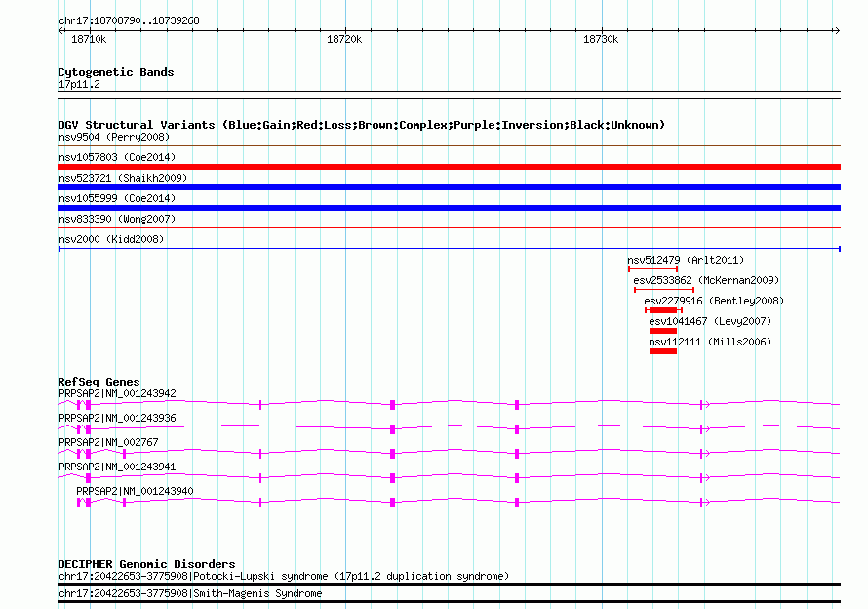Click the red nsv112111 variant bar
Viewport: 868px width, 609px height.
coord(663,351)
